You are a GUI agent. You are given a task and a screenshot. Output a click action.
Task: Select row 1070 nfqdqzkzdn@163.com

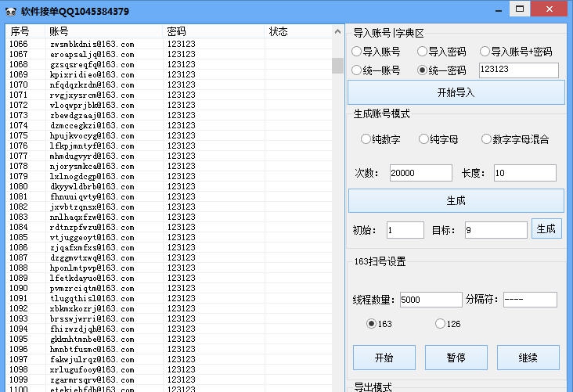click(x=169, y=85)
